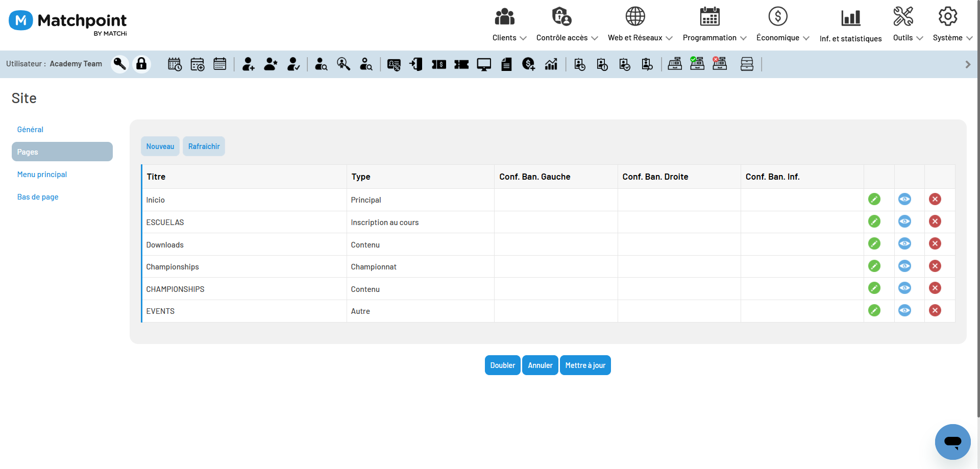The image size is (980, 469).
Task: Click the Nouveau button
Action: pos(160,146)
